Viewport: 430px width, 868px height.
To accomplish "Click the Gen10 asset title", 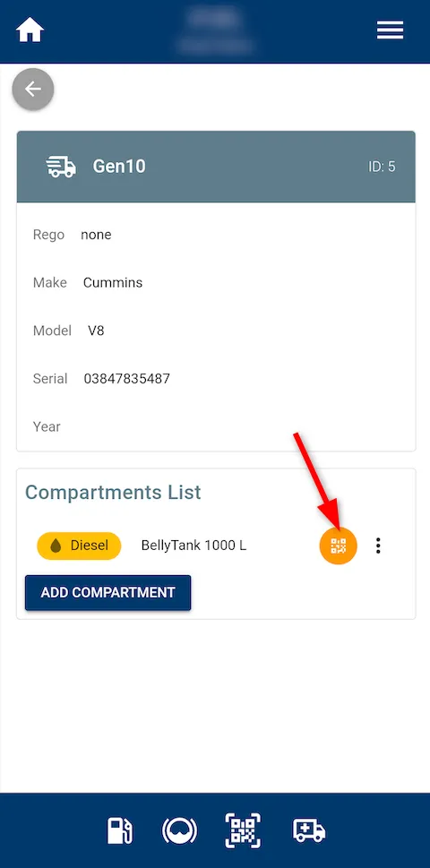I will click(119, 167).
